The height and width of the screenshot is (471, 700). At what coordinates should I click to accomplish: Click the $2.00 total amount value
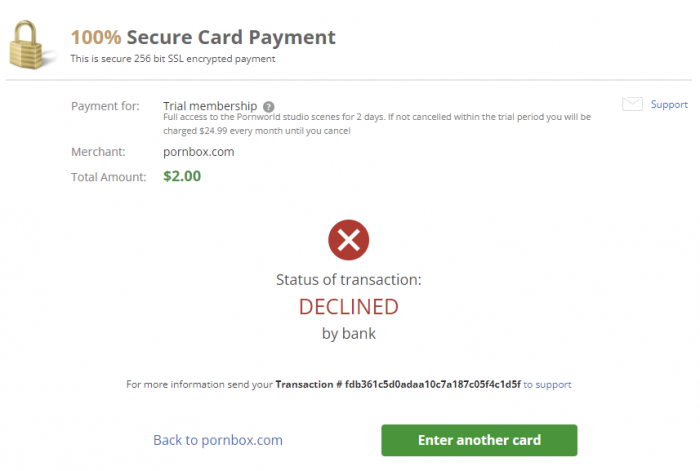pos(182,176)
